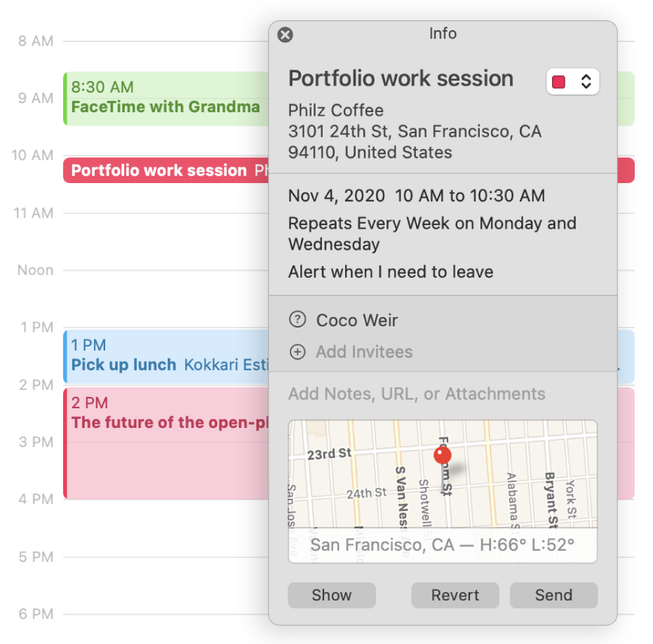Image resolution: width=653 pixels, height=644 pixels.
Task: Change the Nov 4, 2020 event time
Action: coord(416,196)
